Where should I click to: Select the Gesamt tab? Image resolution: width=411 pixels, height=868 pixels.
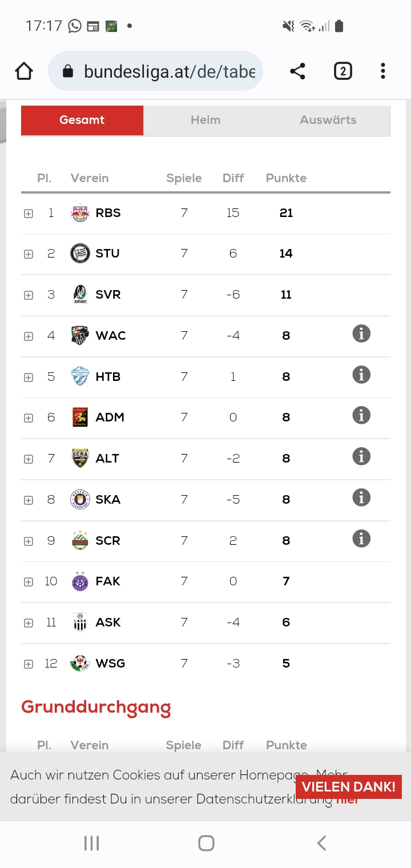82,120
